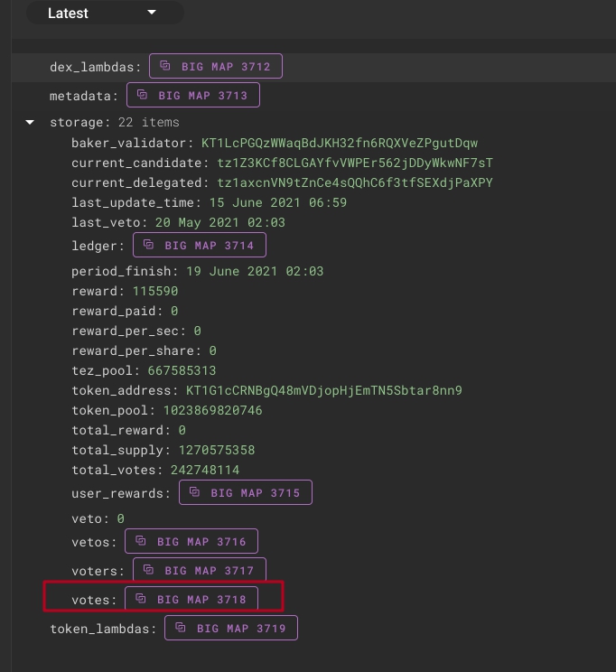Click the icon inside BIG MAP 3719 button

click(x=181, y=628)
